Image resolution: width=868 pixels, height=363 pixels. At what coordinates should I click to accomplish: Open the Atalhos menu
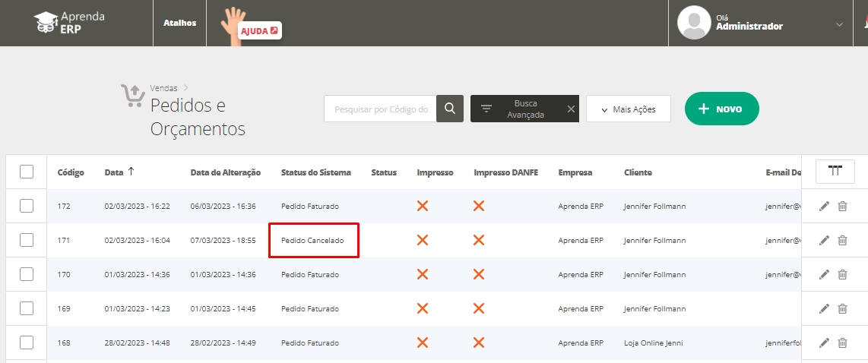(x=179, y=23)
